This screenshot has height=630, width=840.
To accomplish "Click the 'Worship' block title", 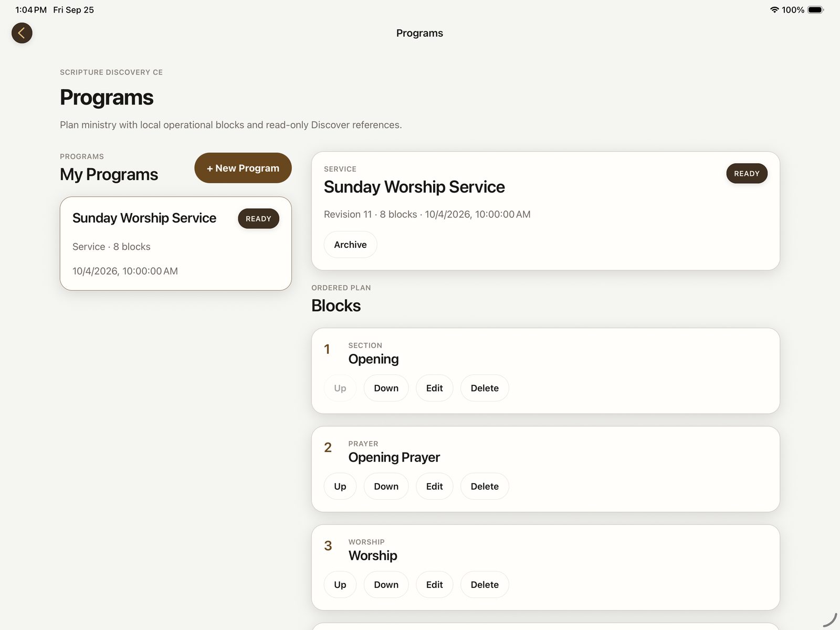I will coord(373,555).
